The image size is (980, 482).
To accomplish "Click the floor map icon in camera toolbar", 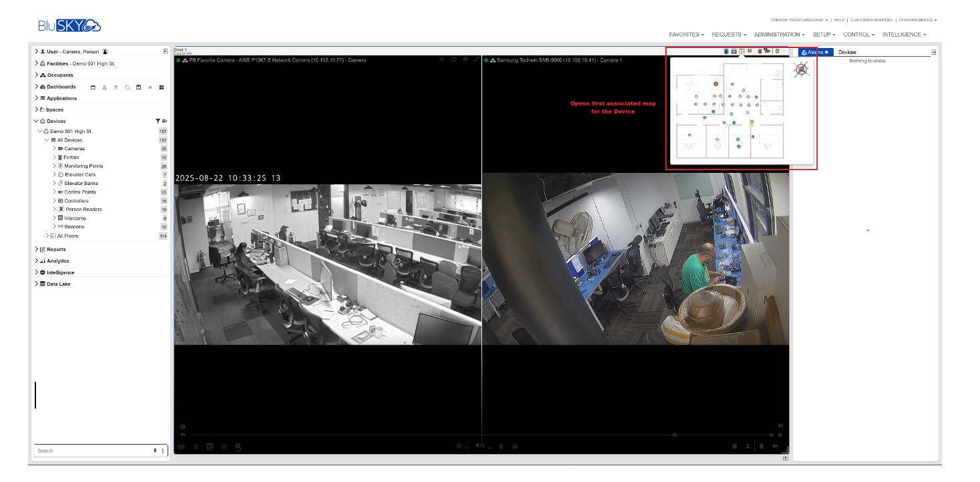I will pos(742,51).
